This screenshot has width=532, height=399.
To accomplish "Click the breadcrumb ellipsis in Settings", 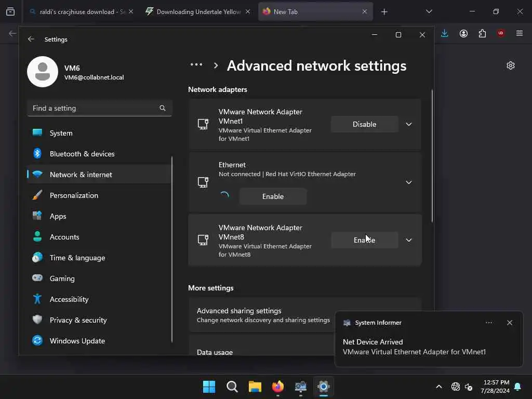I will [x=196, y=65].
